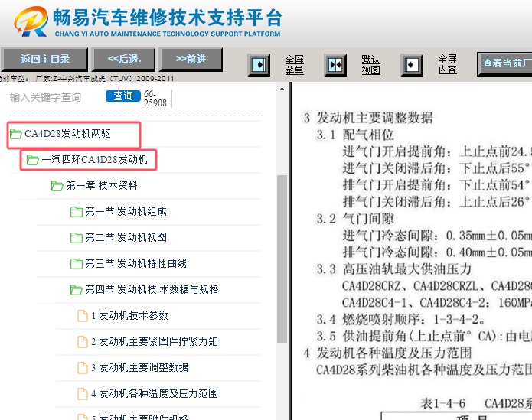Expand the 第三节 发动机特性曲线 folder icon
The image size is (532, 420).
pyautogui.click(x=77, y=264)
